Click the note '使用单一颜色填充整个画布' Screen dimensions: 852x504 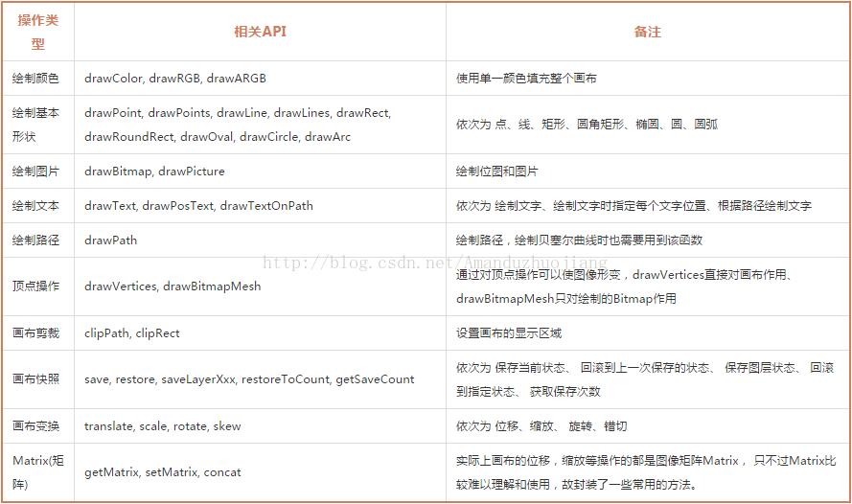(526, 79)
